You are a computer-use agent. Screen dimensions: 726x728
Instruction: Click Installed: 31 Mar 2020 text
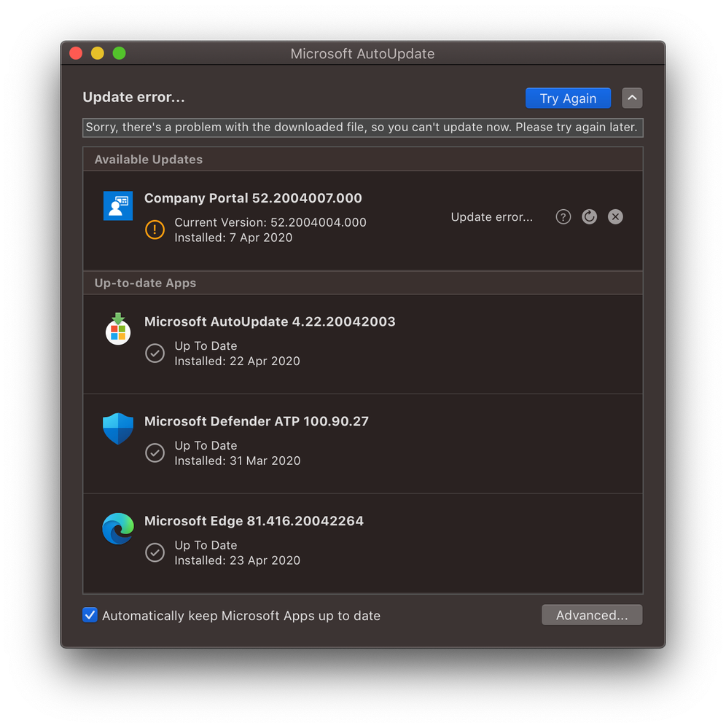click(x=238, y=461)
